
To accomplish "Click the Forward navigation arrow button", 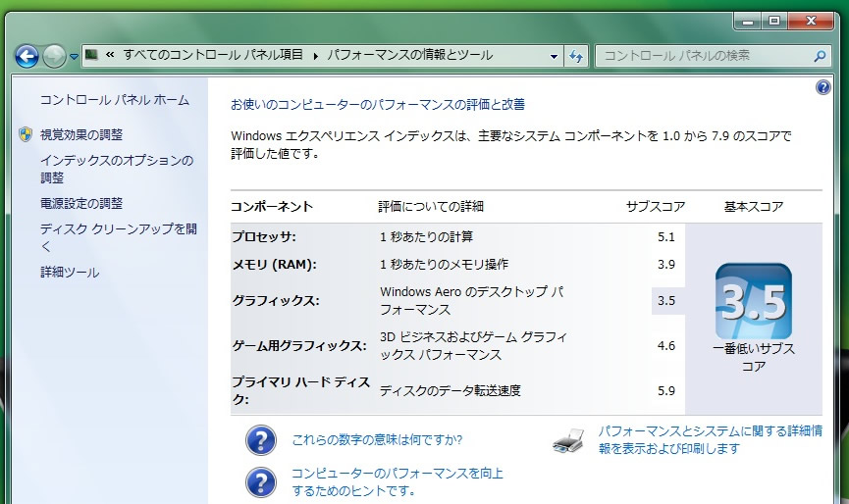I will coord(55,56).
